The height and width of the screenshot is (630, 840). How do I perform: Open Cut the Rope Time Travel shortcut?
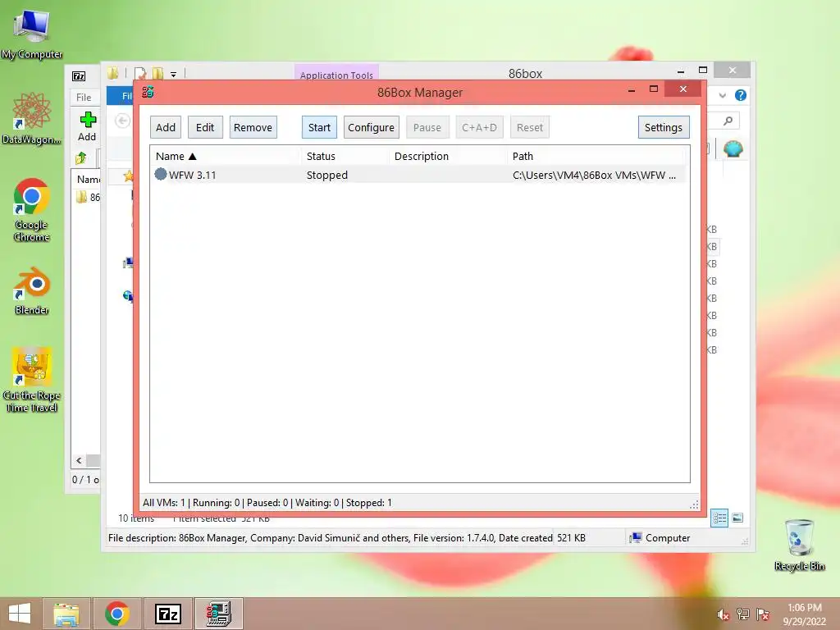[32, 380]
